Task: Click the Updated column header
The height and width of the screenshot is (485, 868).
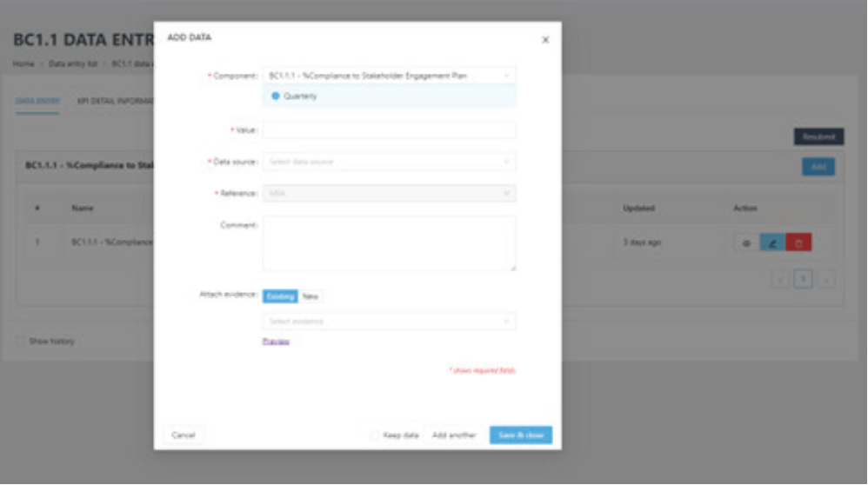Action: tap(638, 209)
